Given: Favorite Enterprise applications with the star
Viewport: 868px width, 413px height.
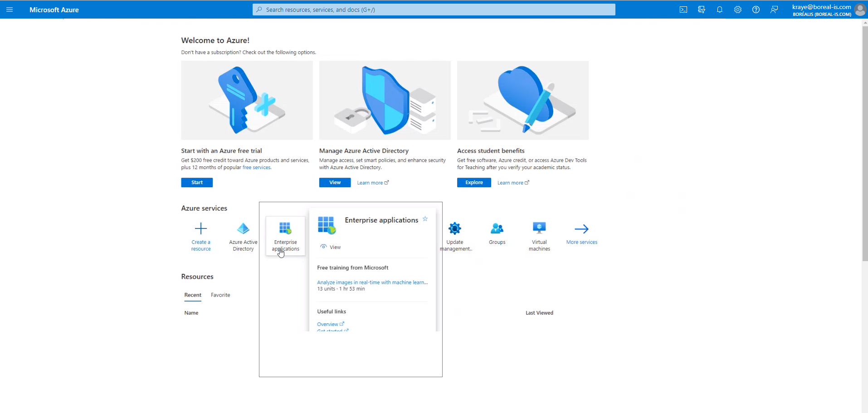Looking at the screenshot, I should [425, 219].
